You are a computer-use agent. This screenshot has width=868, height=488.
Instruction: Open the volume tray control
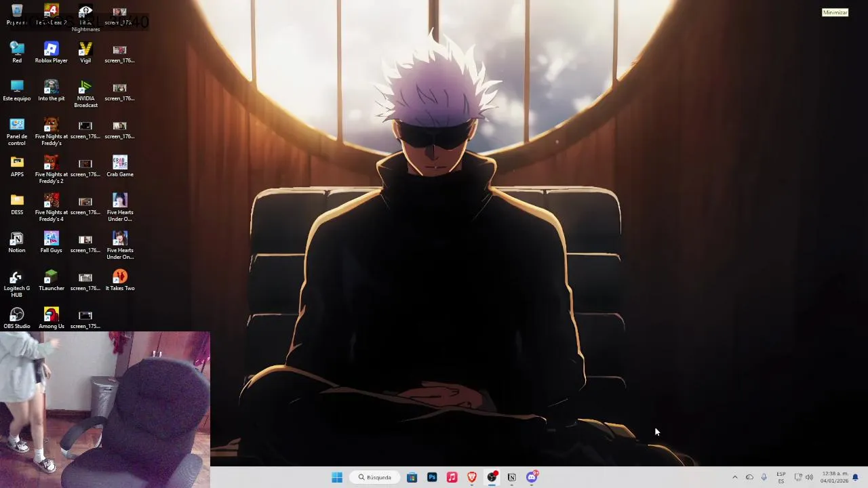pyautogui.click(x=809, y=477)
